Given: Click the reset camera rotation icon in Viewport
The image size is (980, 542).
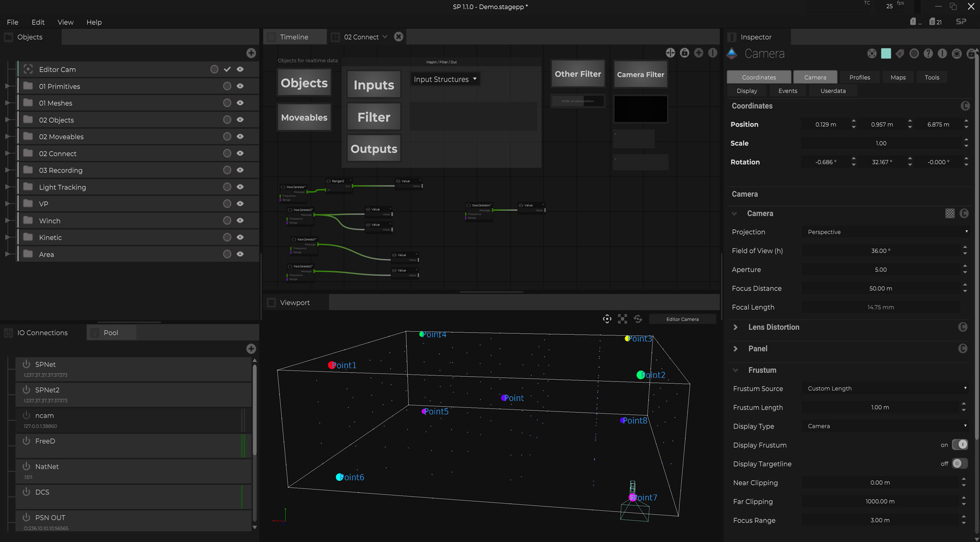Looking at the screenshot, I should pyautogui.click(x=638, y=319).
